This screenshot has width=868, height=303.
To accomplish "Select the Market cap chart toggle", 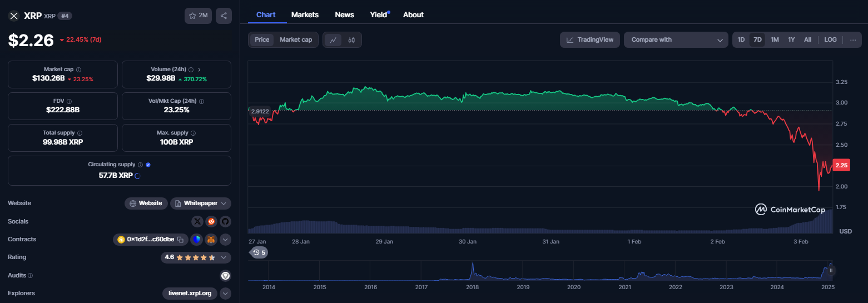I will coord(296,39).
